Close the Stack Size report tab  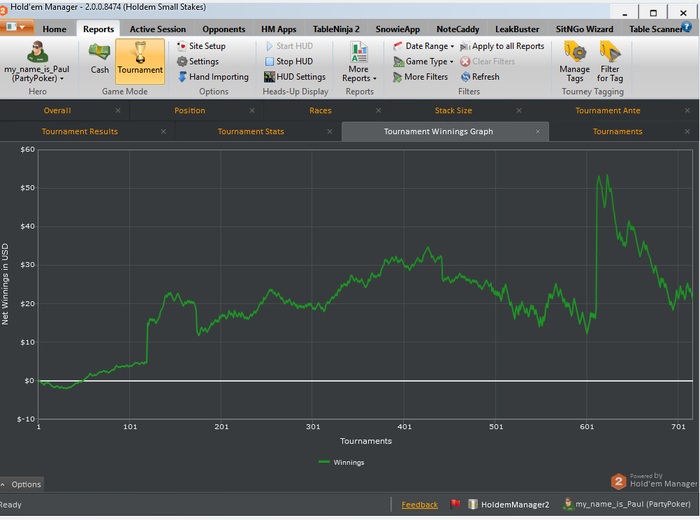pos(519,111)
